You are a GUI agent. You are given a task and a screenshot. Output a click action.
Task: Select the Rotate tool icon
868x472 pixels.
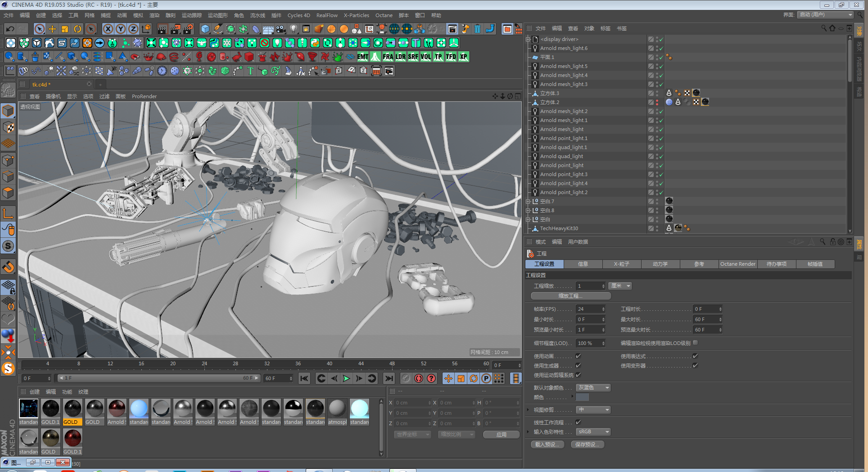click(x=77, y=29)
